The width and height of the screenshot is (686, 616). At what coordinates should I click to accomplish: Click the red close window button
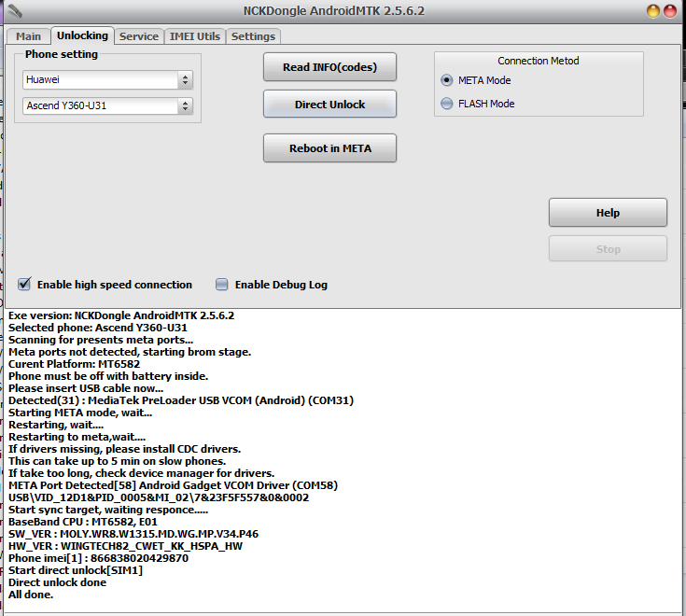click(670, 11)
